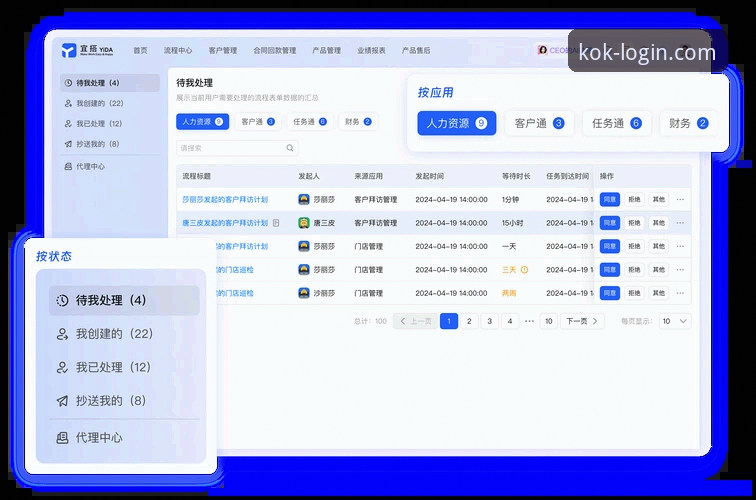Click 其他 in the 15小时 row
This screenshot has height=500, width=756.
659,223
